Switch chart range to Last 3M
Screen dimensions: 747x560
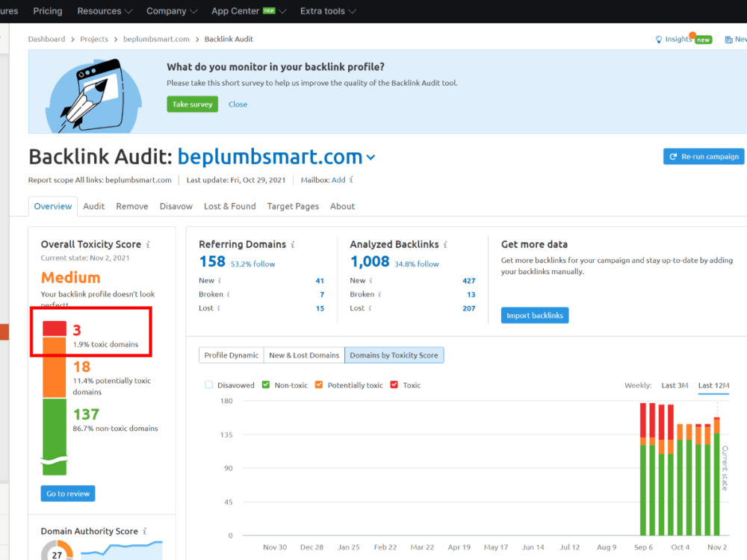tap(675, 385)
